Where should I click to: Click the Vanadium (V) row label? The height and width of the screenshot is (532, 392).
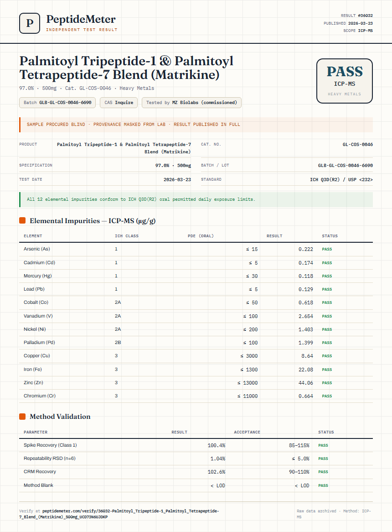point(38,316)
